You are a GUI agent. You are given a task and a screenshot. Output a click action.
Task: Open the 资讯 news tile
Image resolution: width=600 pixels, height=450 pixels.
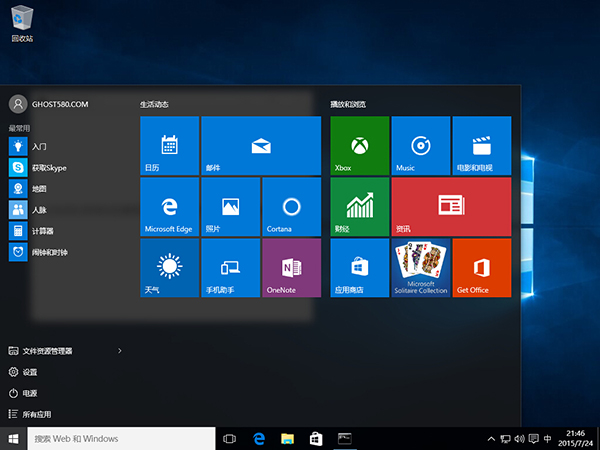tap(451, 207)
